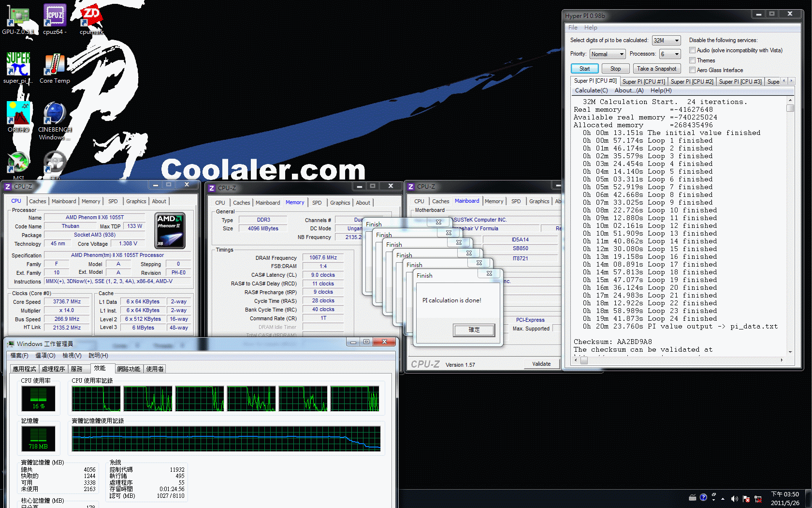Click Stop button in Hyper PI
Screen dimensions: 812x508
[x=615, y=69]
